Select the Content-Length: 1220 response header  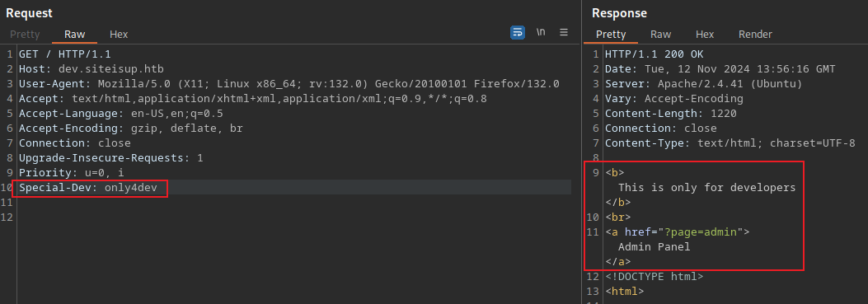[x=671, y=114]
